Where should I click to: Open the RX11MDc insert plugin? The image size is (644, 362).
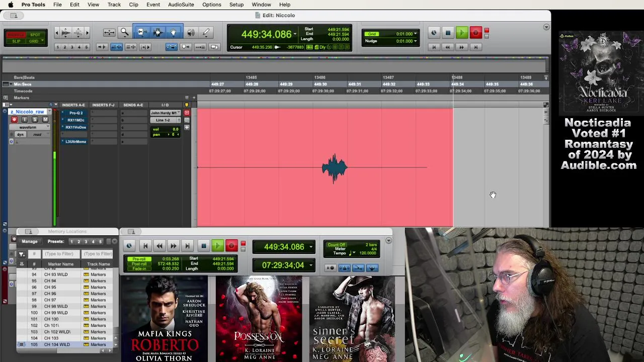76,120
